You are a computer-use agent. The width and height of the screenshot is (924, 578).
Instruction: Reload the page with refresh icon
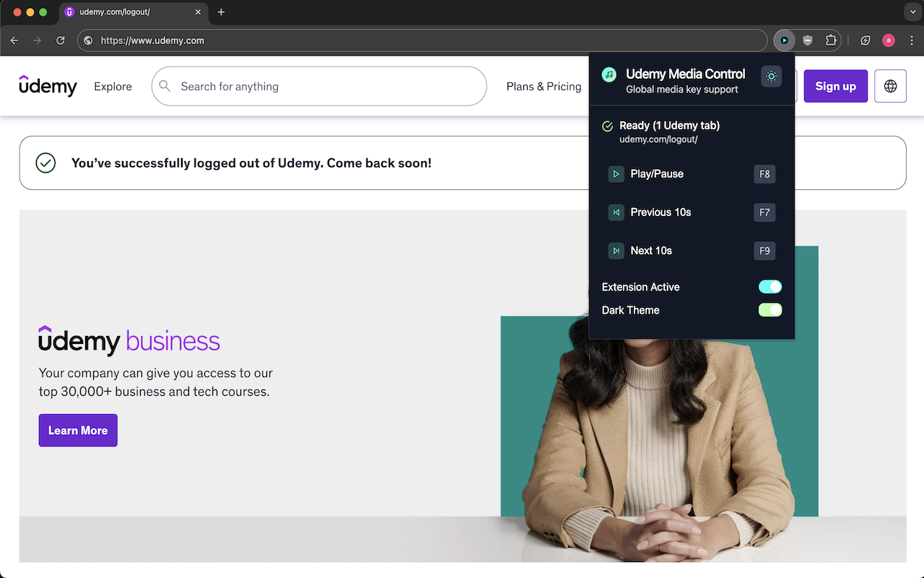[61, 40]
